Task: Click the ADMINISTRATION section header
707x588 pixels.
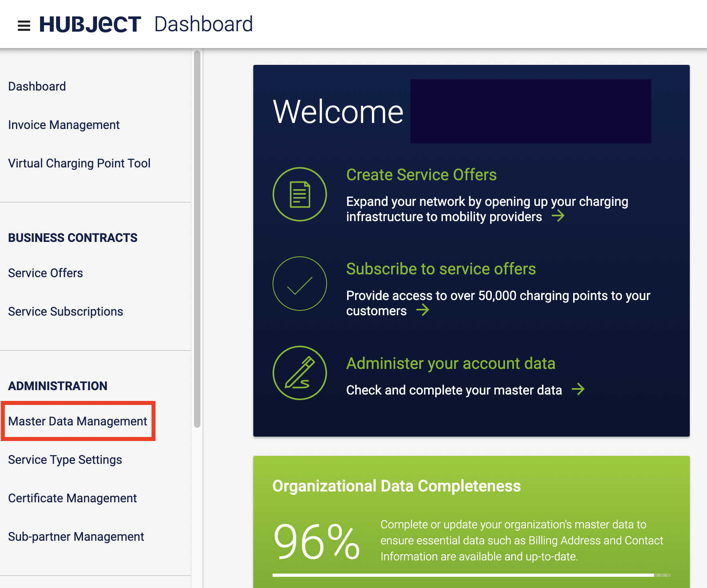Action: pos(58,386)
